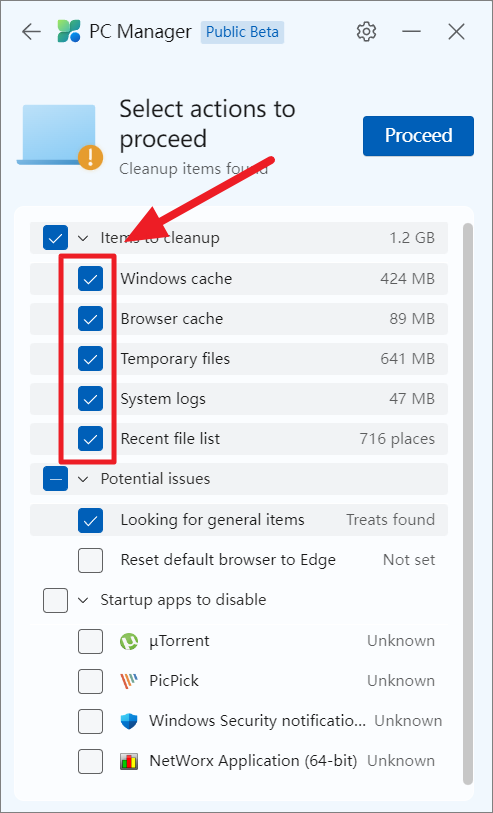The image size is (493, 813).
Task: Uncheck the Windows cache checkbox
Action: point(91,279)
